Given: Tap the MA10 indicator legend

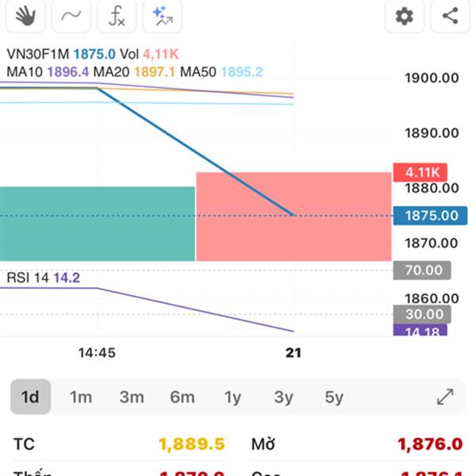Looking at the screenshot, I should click(26, 71).
